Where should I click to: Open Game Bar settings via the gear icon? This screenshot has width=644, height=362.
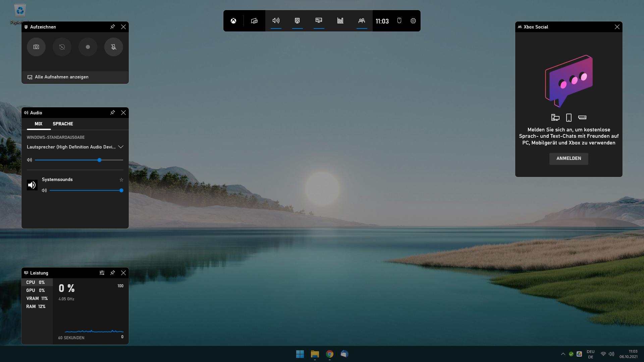[x=413, y=21]
